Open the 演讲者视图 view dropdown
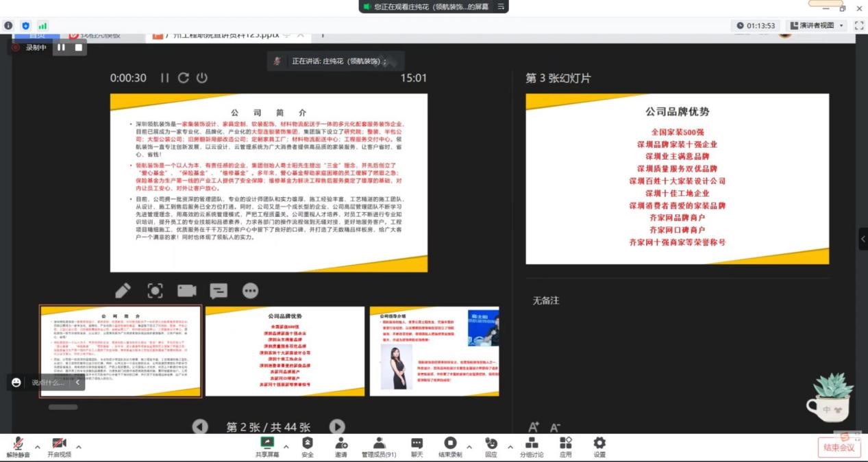Screen dimensions: 868x462 (x=816, y=25)
